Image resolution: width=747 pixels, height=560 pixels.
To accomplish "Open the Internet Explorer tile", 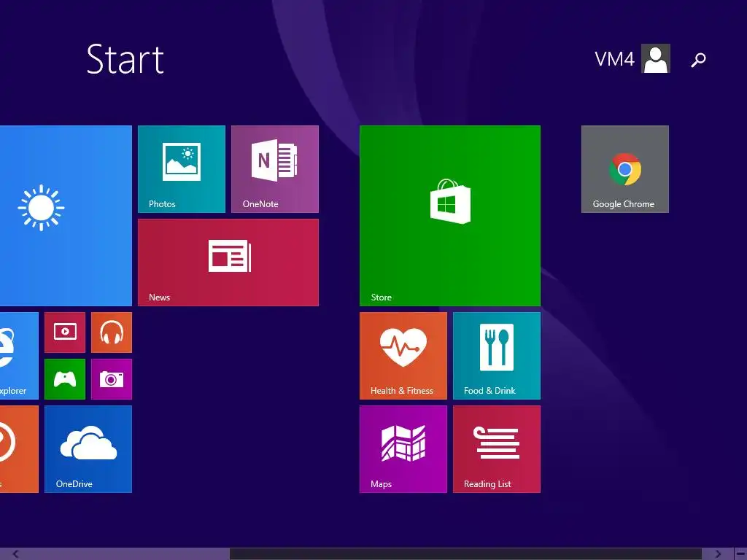I will click(19, 356).
